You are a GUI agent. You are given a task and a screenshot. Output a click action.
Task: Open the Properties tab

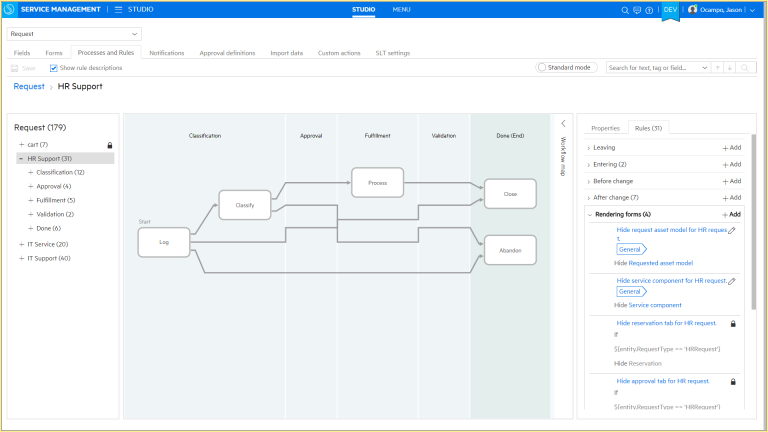(x=605, y=128)
